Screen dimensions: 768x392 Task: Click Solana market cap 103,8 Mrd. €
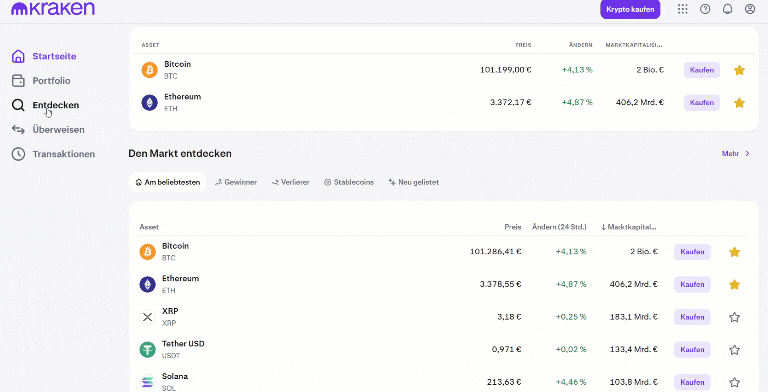[633, 382]
